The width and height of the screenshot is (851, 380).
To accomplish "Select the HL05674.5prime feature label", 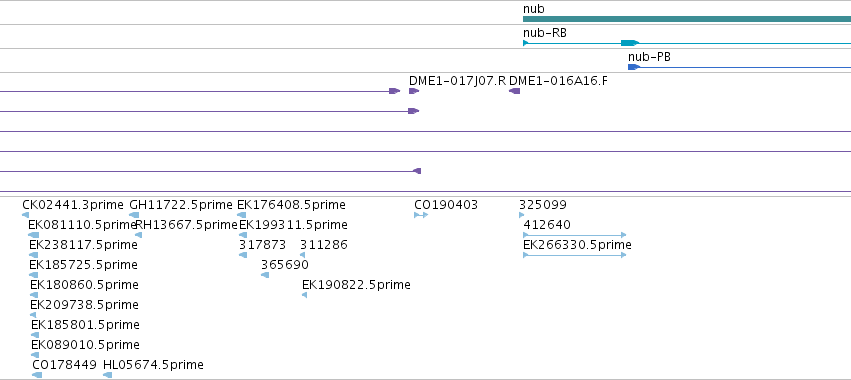I will click(153, 365).
